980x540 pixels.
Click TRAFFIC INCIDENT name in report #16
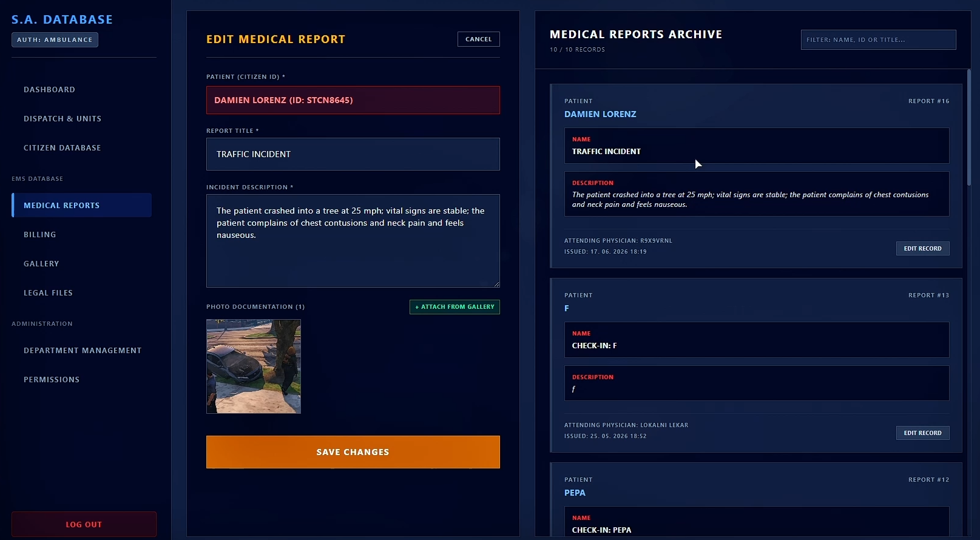coord(606,152)
